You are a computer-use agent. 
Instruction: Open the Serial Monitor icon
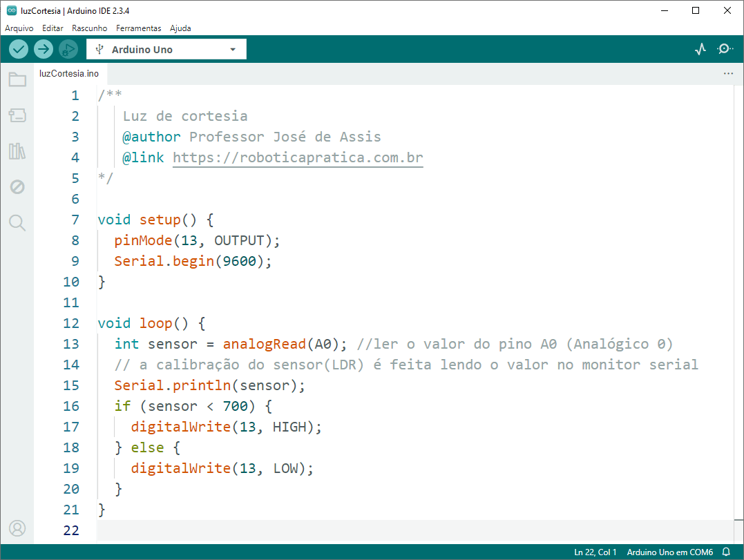point(725,49)
